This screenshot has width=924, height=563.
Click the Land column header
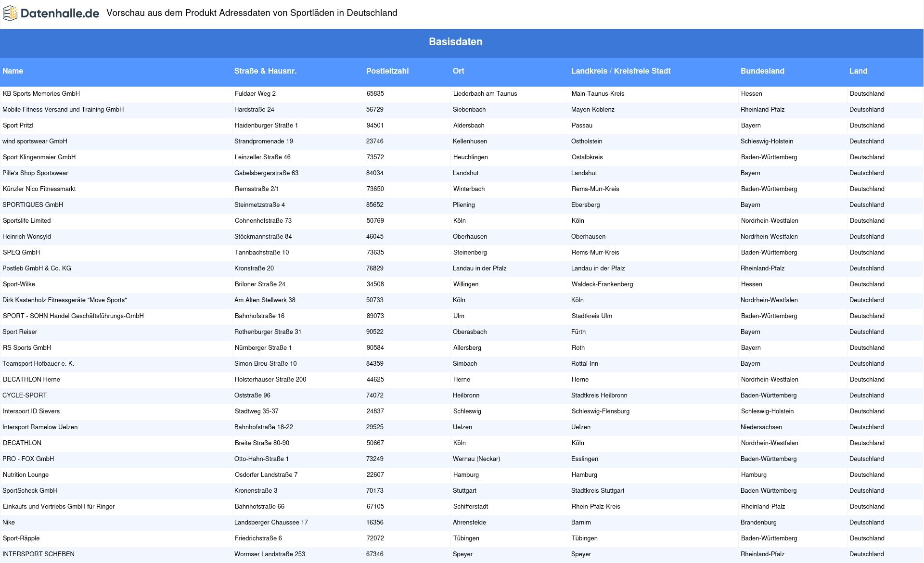click(858, 71)
